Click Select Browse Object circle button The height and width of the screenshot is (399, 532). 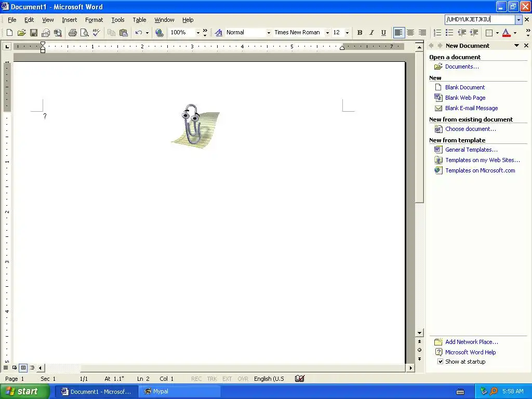[x=419, y=350]
